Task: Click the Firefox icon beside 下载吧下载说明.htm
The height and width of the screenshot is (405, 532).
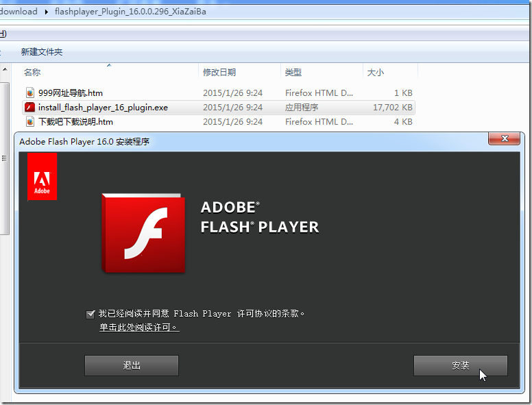Action: [30, 121]
